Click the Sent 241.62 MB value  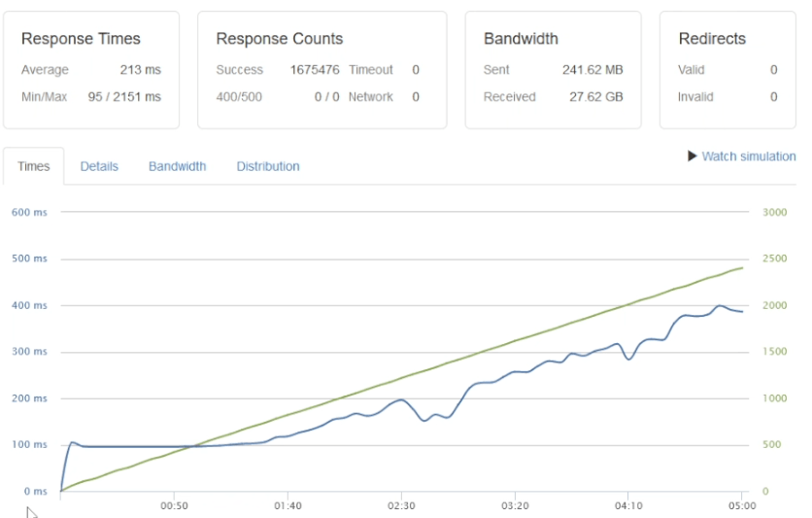[592, 70]
